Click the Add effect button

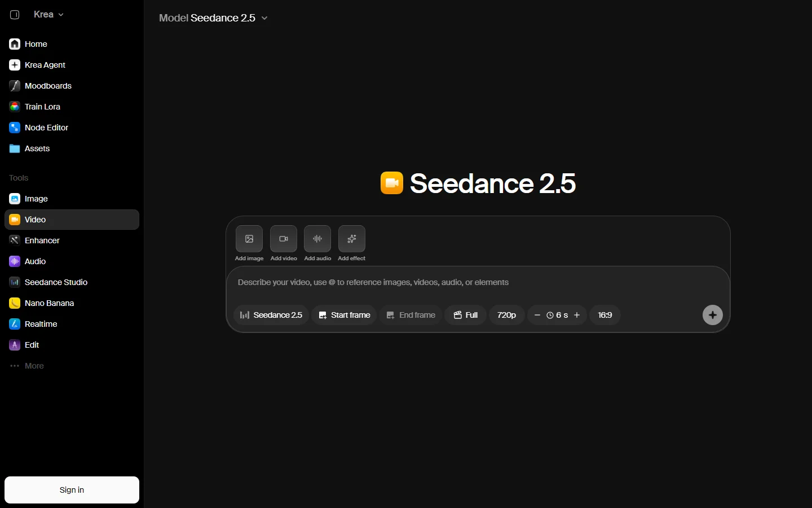[x=352, y=239]
